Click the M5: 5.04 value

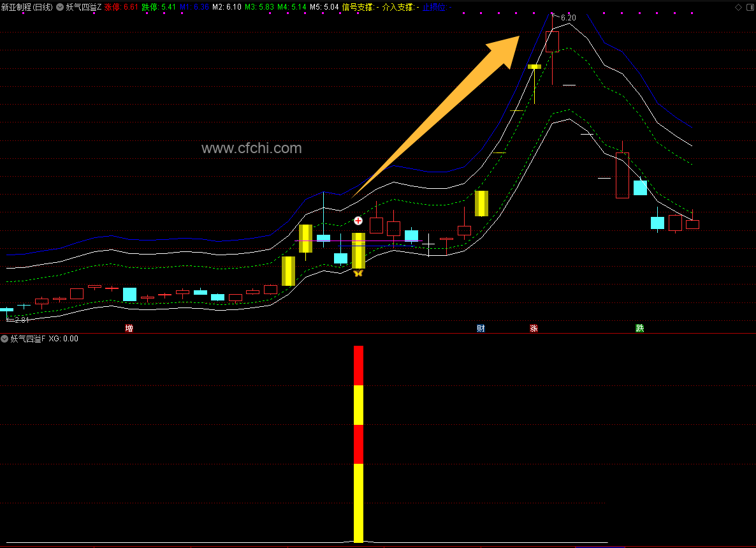click(x=324, y=7)
